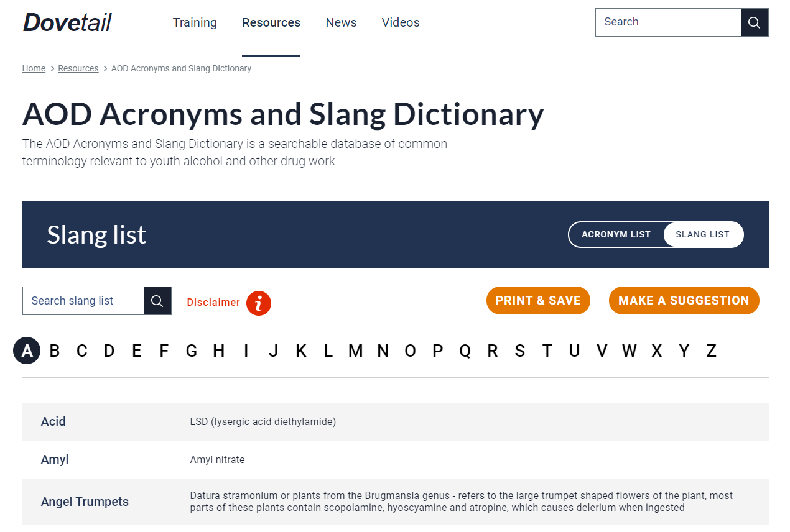Click the search magnifier in the top bar

tap(754, 22)
